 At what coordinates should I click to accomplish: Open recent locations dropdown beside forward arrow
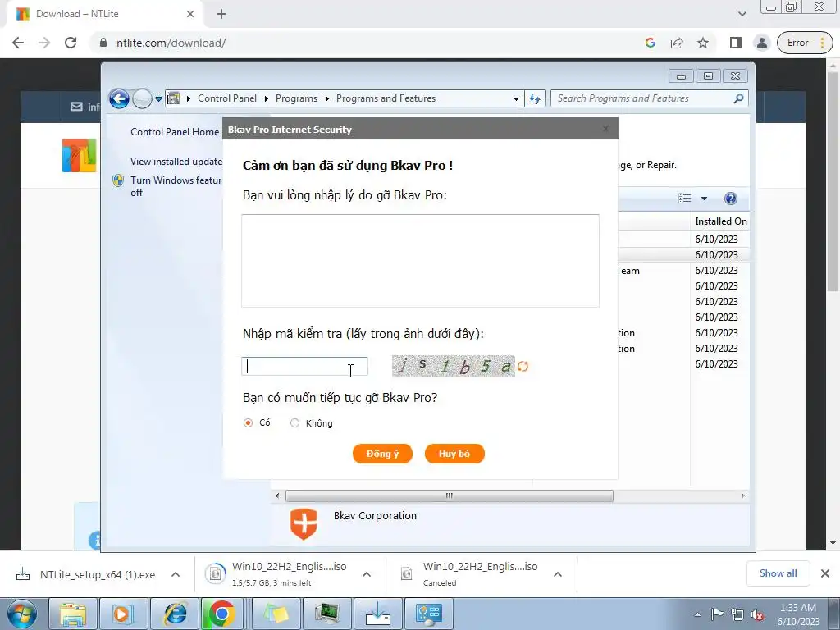158,99
